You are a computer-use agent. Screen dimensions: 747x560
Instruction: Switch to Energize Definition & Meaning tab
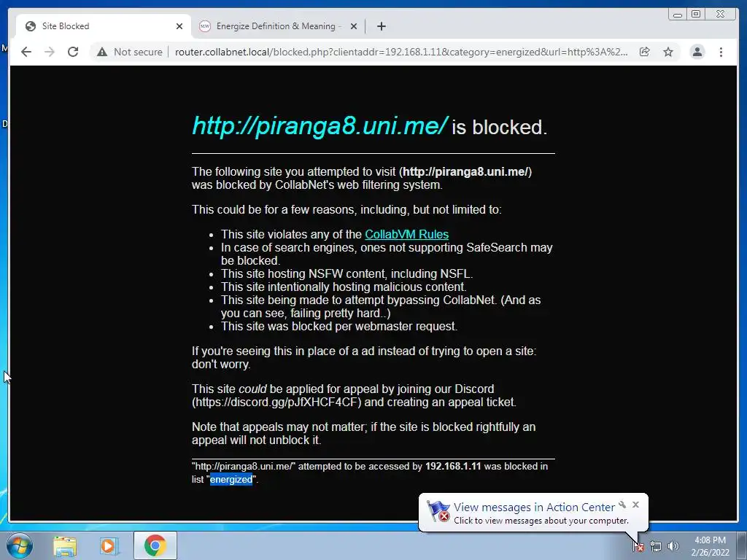[x=278, y=26]
